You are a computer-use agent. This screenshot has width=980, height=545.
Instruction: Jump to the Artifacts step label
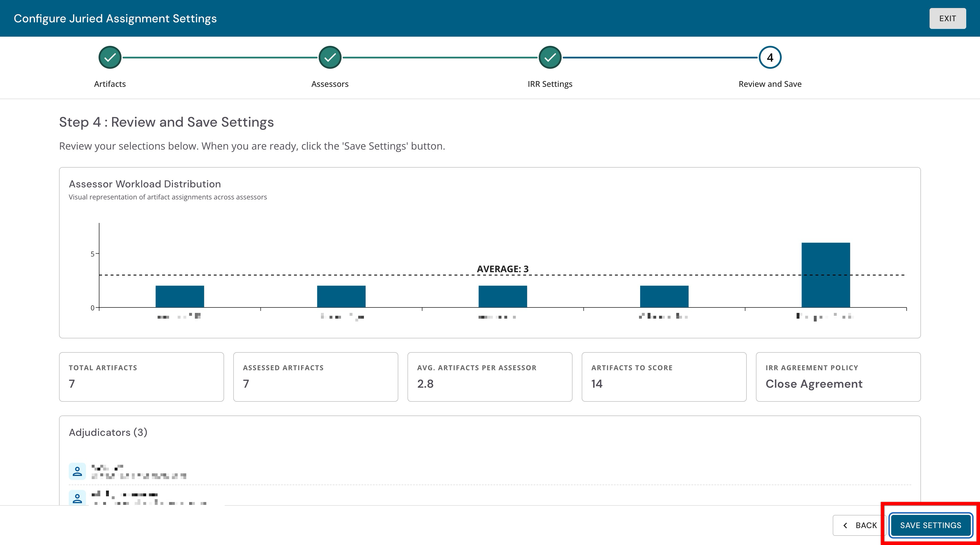[x=110, y=84]
